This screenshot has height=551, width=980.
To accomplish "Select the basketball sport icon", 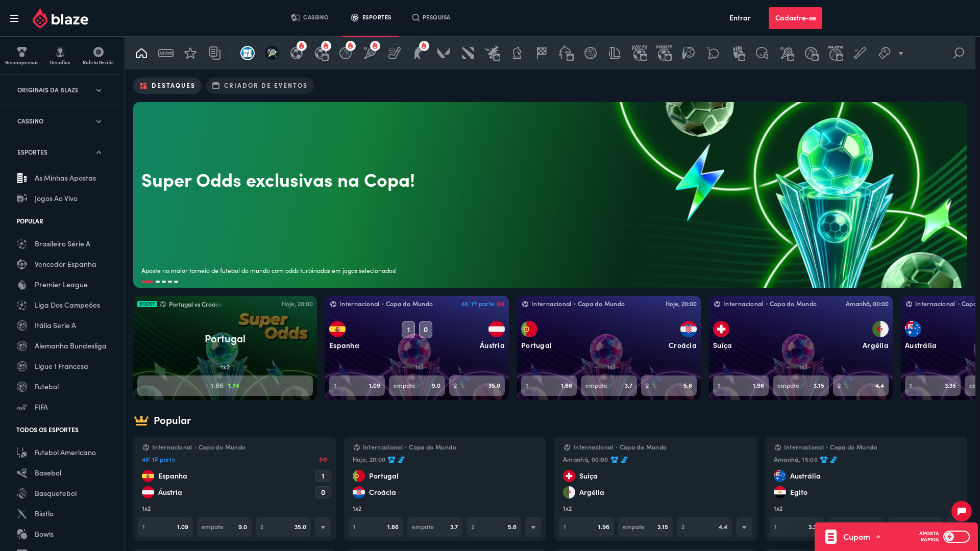I will [x=346, y=53].
